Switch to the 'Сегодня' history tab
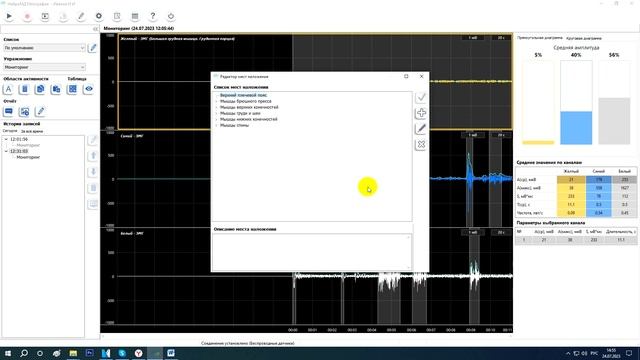The width and height of the screenshot is (640, 360). [10, 131]
